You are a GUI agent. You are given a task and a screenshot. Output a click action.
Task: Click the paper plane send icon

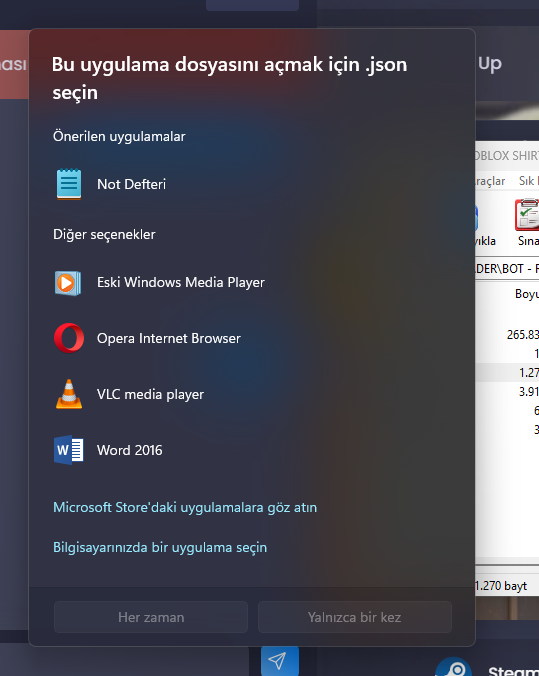279,660
